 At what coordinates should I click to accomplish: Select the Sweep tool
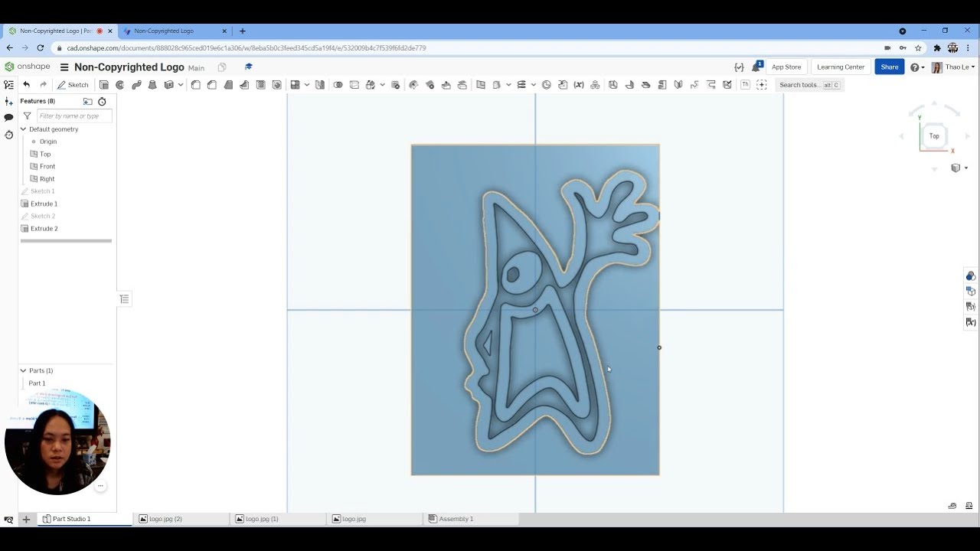pyautogui.click(x=136, y=85)
